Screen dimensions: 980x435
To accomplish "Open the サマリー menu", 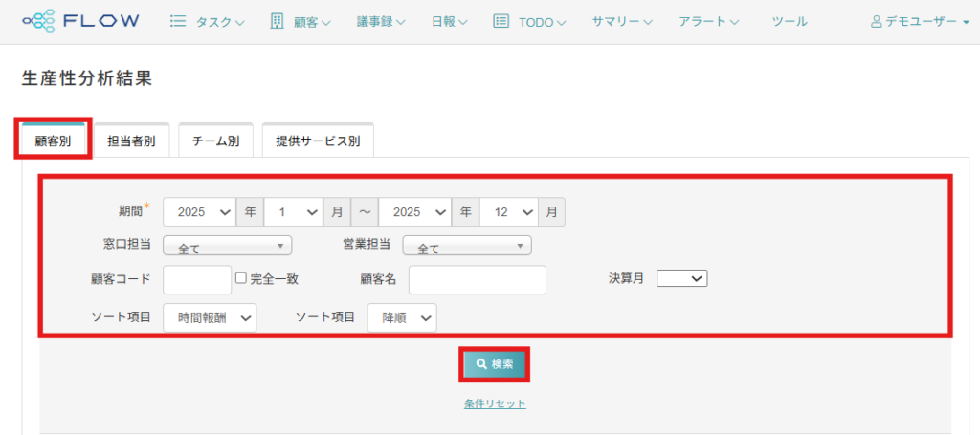I will [622, 21].
